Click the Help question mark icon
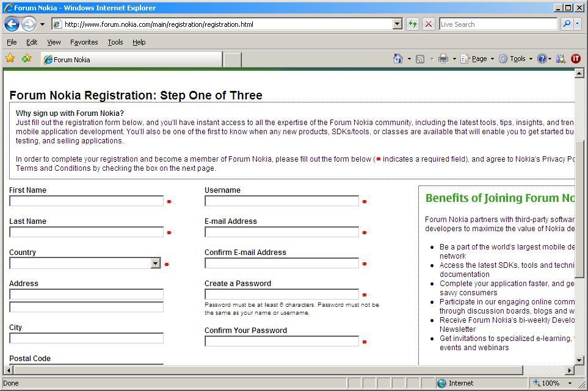 [x=542, y=59]
